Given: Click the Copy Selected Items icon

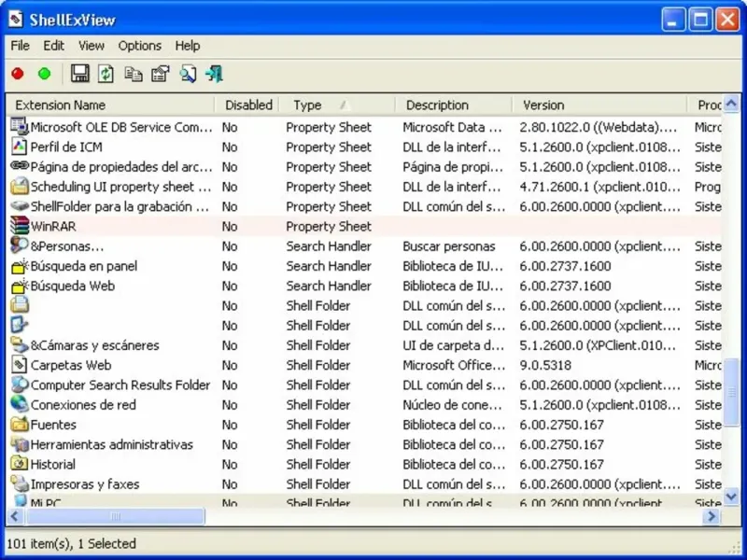Looking at the screenshot, I should 134,74.
